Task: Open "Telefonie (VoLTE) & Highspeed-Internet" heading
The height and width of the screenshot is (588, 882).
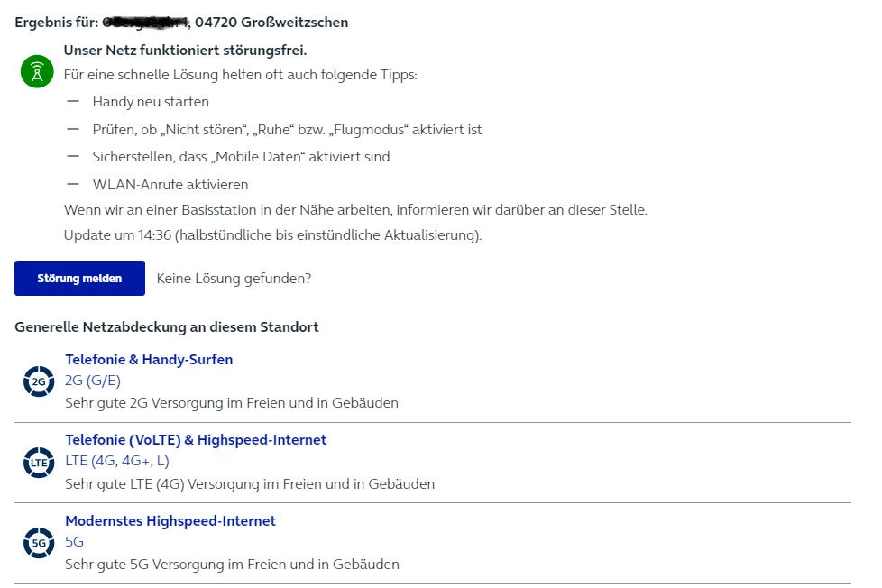Action: pos(196,440)
